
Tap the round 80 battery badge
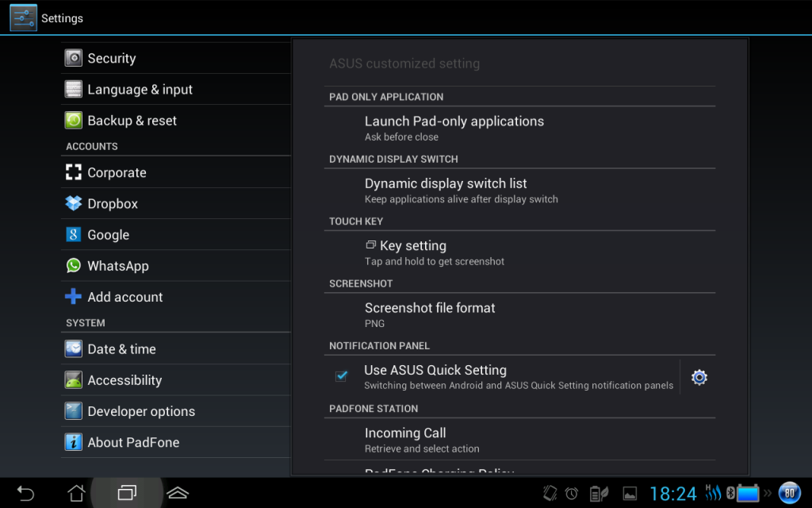789,493
